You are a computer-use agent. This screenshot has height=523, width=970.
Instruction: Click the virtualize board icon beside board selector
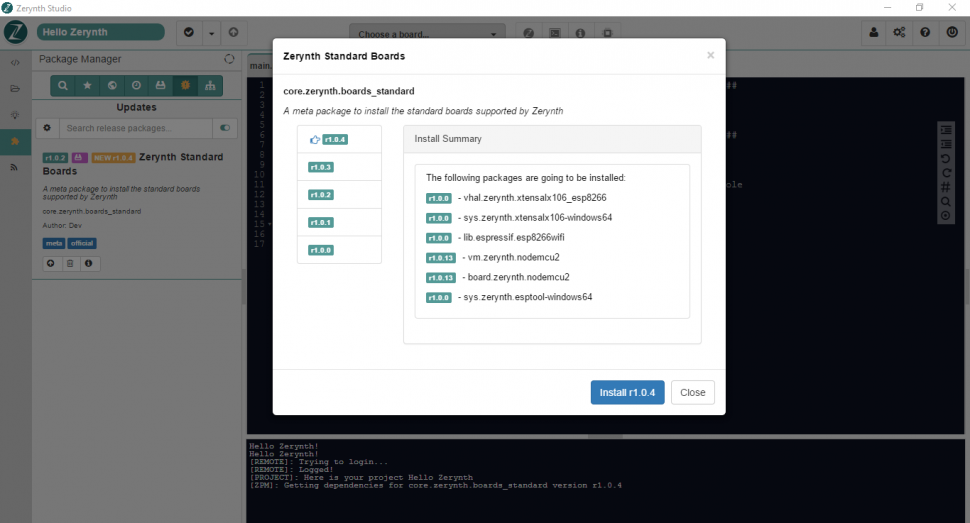coord(528,33)
